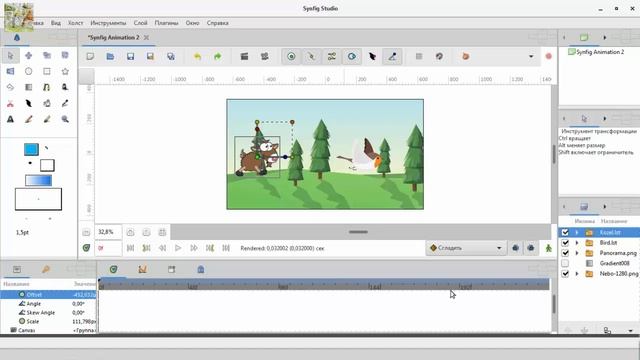Select the Mirror tool
Image resolution: width=640 pixels, height=360 pixels.
click(11, 71)
